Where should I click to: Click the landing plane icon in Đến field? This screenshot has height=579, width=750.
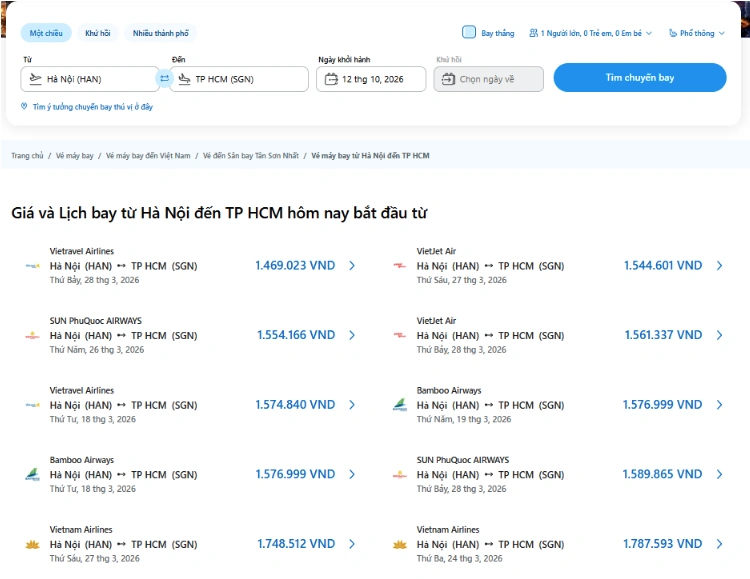(x=184, y=78)
